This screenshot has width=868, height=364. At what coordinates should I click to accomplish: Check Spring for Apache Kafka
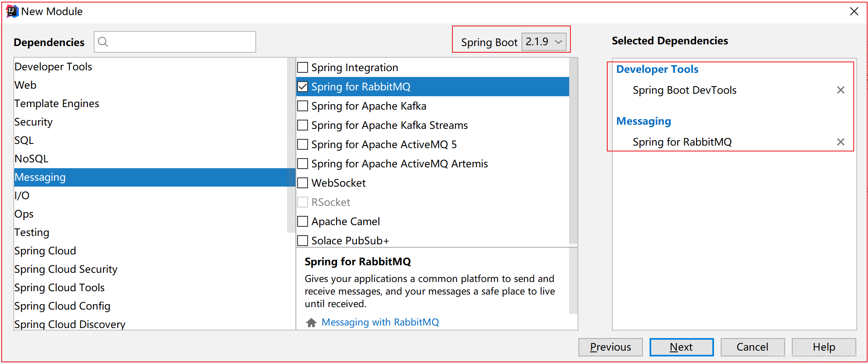[x=303, y=106]
